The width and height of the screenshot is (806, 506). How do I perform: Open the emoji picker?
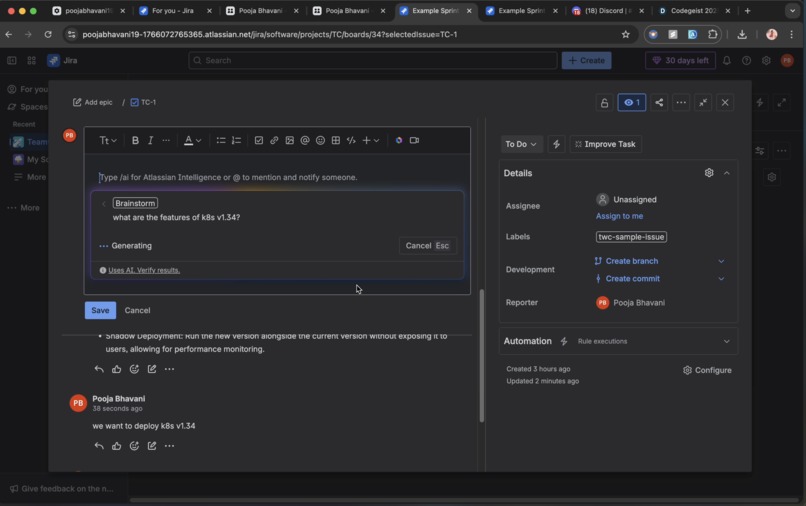pos(320,140)
